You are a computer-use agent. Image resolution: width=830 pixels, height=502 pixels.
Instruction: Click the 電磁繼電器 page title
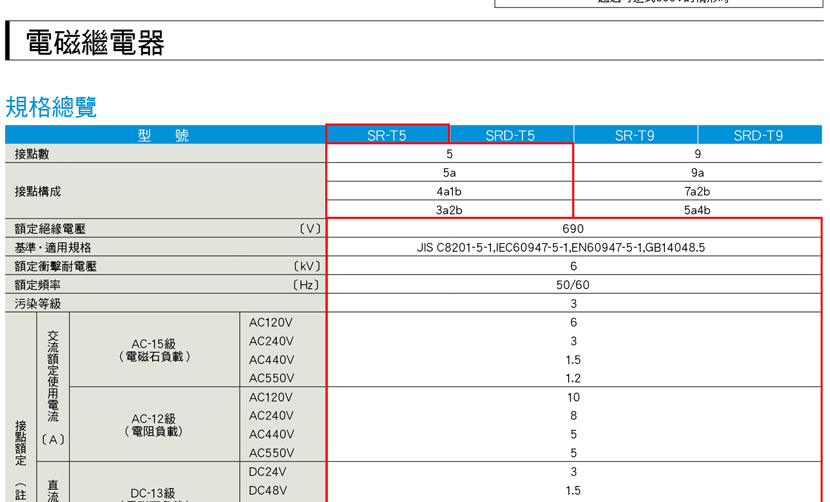(x=95, y=43)
